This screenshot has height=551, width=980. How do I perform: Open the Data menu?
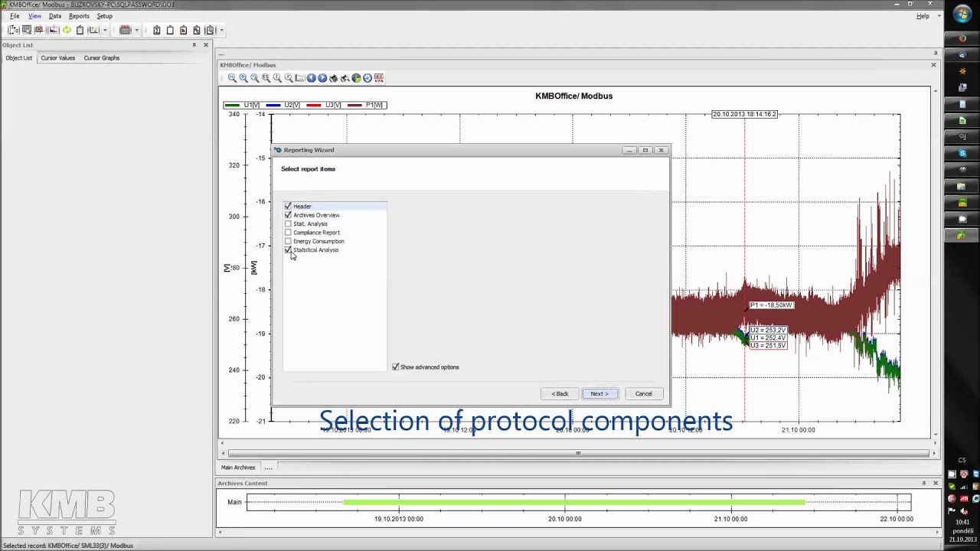pos(55,16)
